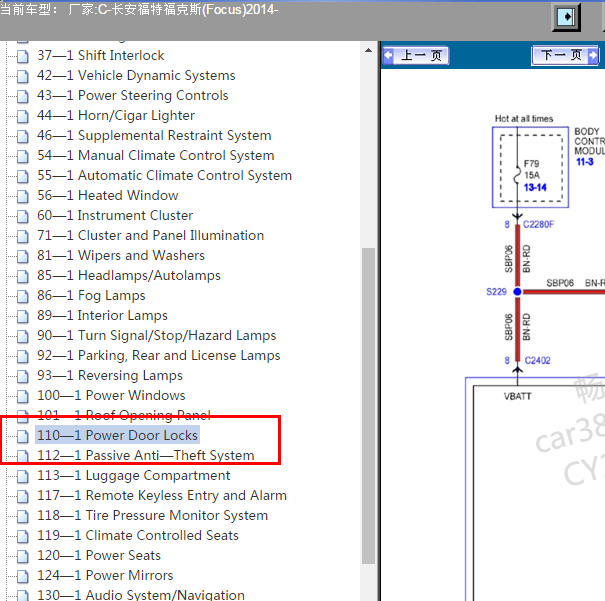Image resolution: width=605 pixels, height=601 pixels.
Task: Click document icon next to Heated Window
Action: (23, 196)
